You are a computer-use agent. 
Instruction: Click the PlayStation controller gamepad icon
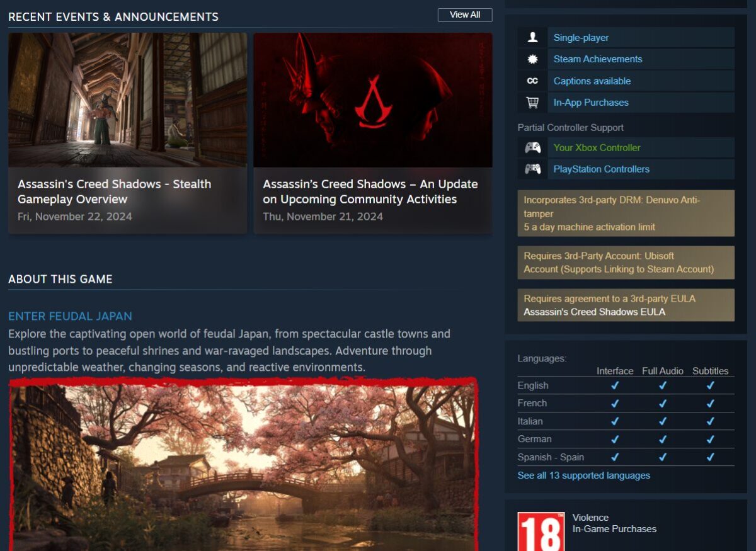532,169
